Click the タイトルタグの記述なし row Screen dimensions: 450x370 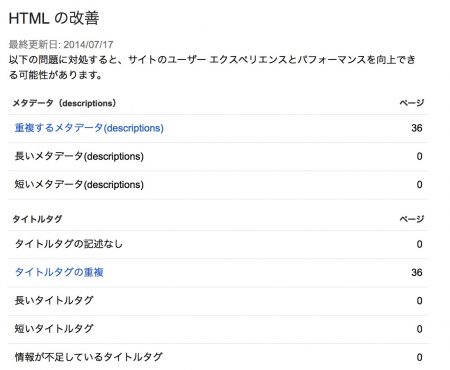(218, 244)
